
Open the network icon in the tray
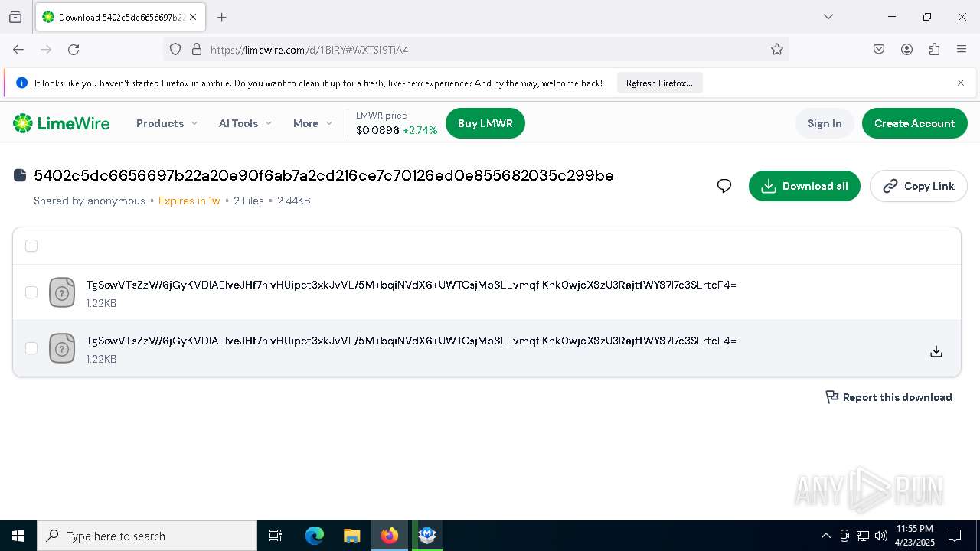point(862,536)
